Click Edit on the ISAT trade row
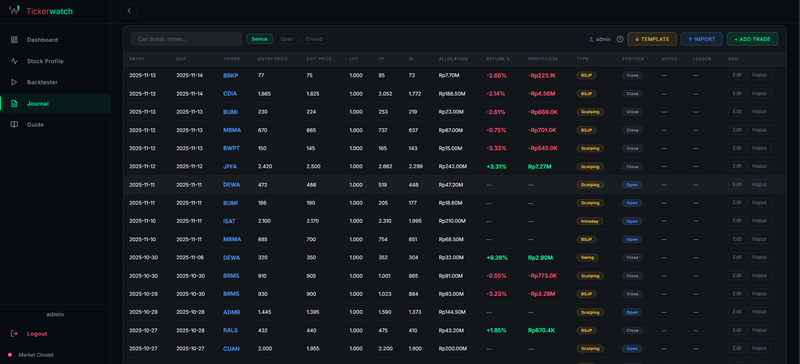 pos(737,221)
